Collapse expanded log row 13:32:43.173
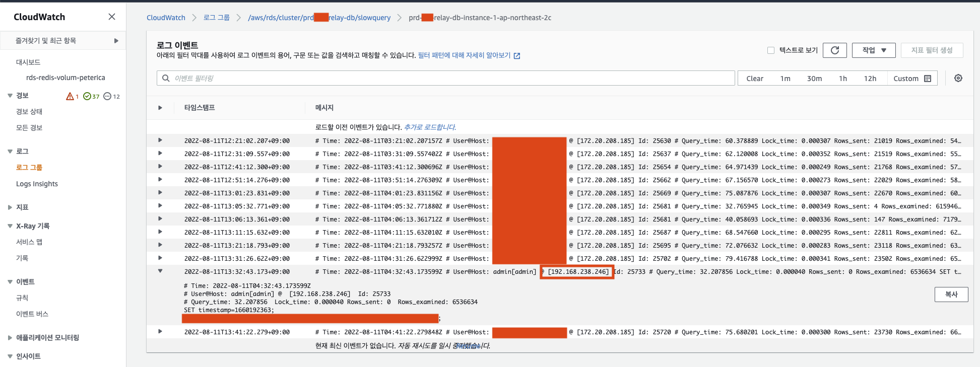The height and width of the screenshot is (367, 980). pos(160,271)
